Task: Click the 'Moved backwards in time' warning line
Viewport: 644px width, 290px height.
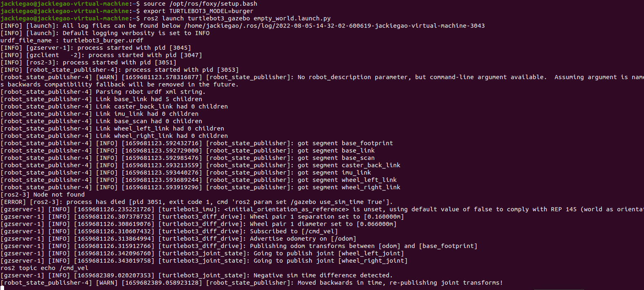Action: click(x=252, y=283)
